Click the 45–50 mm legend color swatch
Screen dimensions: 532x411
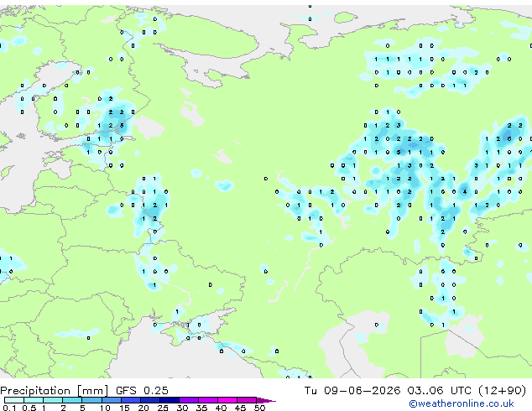247,400
